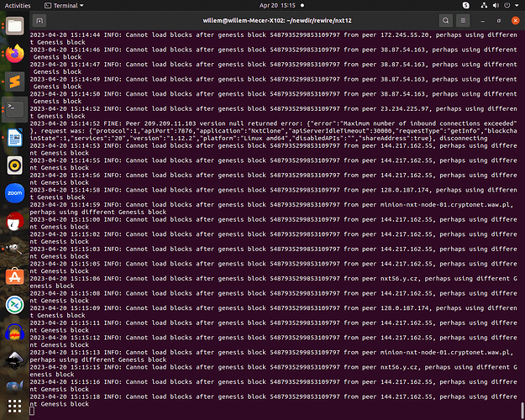Click the FINE: Peer 209.209.11.103 log line
This screenshot has height=420, width=525.
coord(273,131)
